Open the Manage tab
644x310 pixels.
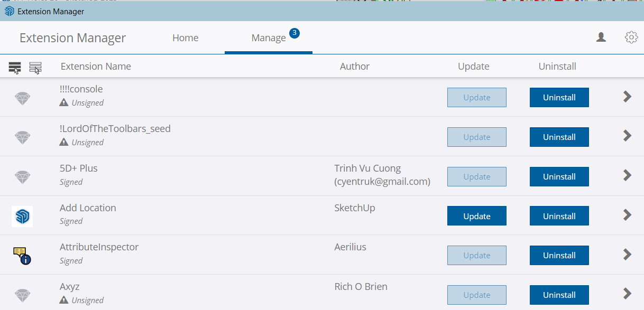[269, 38]
